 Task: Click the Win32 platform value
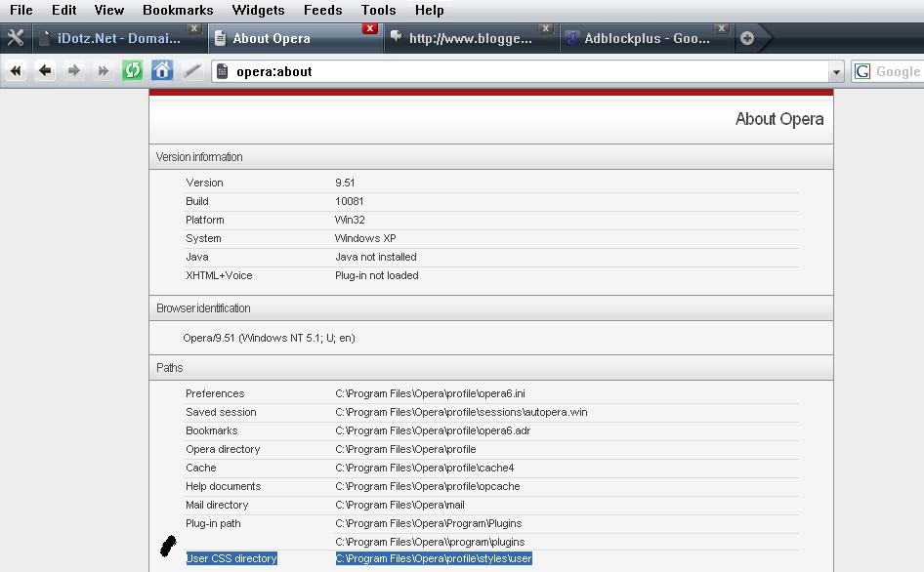point(350,220)
